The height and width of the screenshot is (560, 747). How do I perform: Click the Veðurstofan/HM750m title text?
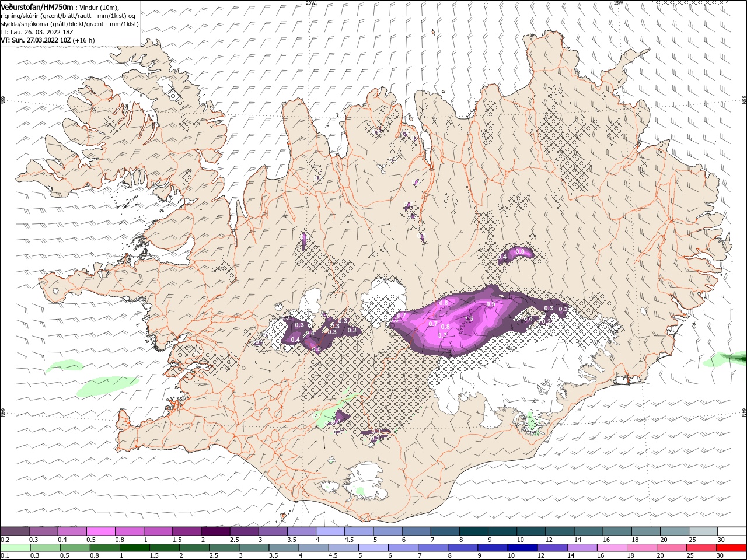click(37, 6)
